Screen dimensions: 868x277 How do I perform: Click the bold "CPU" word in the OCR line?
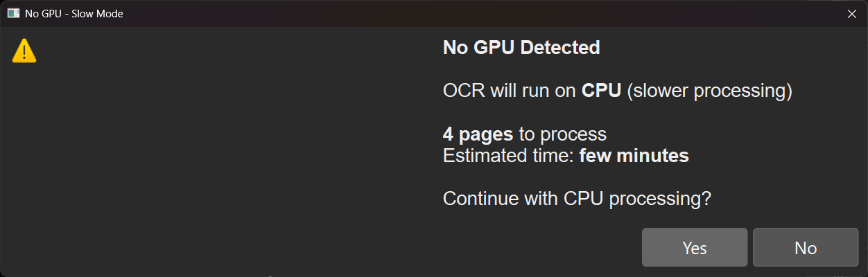tap(601, 91)
